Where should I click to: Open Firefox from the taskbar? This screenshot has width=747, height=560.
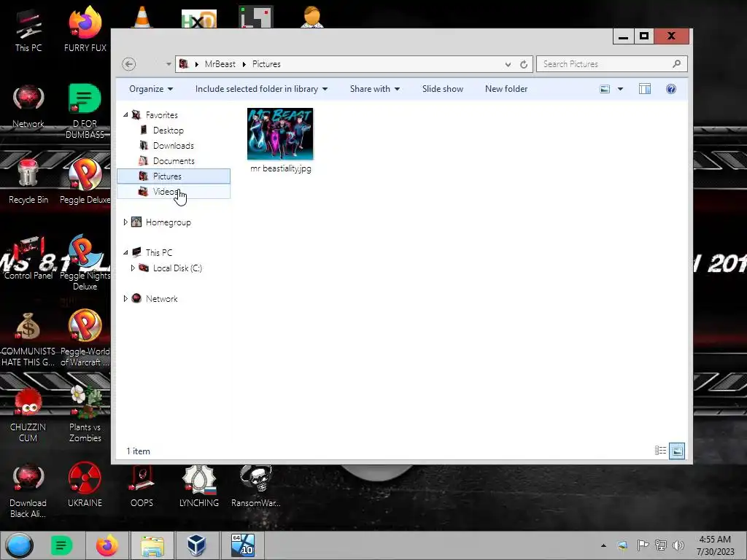tap(107, 545)
